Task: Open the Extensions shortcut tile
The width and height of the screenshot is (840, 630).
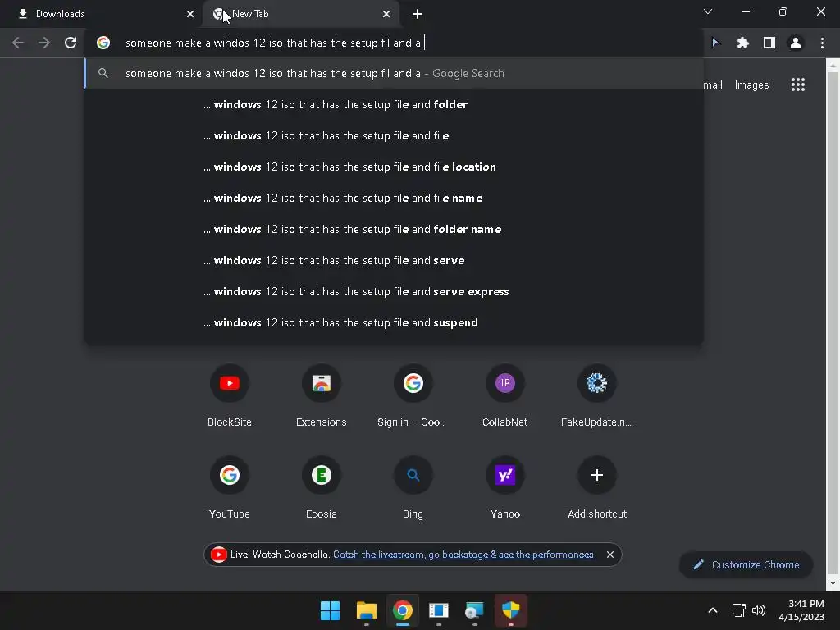Action: point(322,396)
